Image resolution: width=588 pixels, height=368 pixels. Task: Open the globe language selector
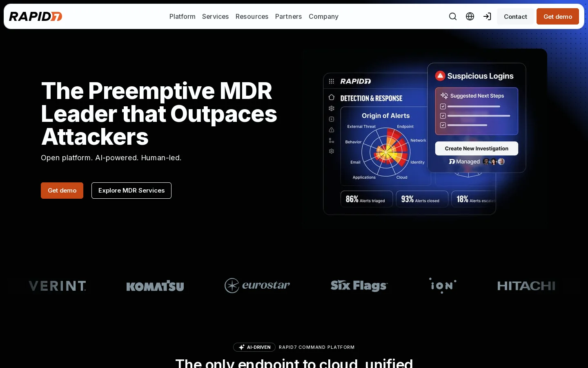(470, 16)
